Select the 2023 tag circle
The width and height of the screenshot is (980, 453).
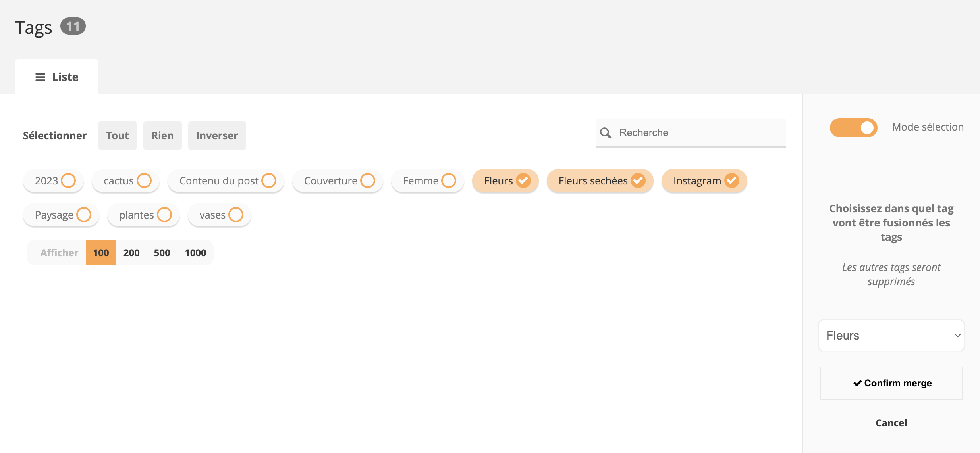click(69, 180)
